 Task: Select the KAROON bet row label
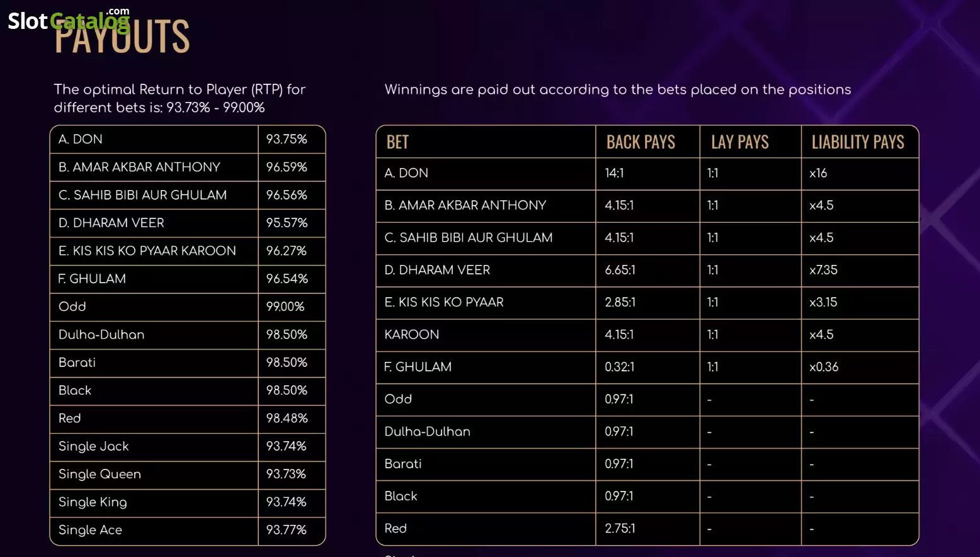(x=411, y=335)
